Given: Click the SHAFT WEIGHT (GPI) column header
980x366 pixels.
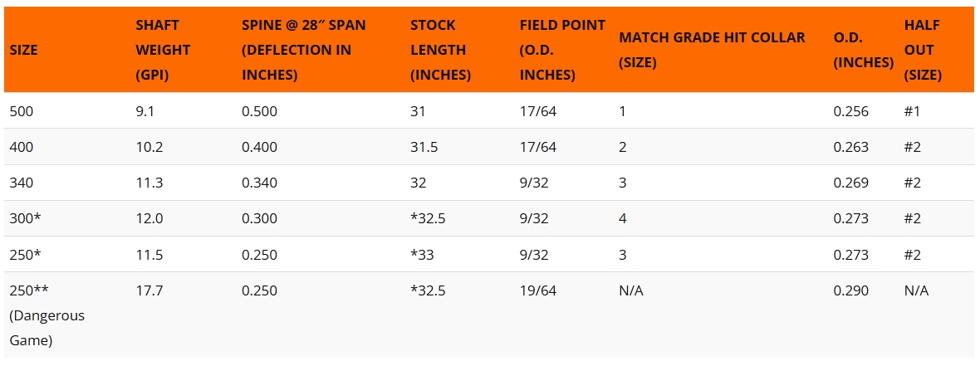Looking at the screenshot, I should click(163, 50).
